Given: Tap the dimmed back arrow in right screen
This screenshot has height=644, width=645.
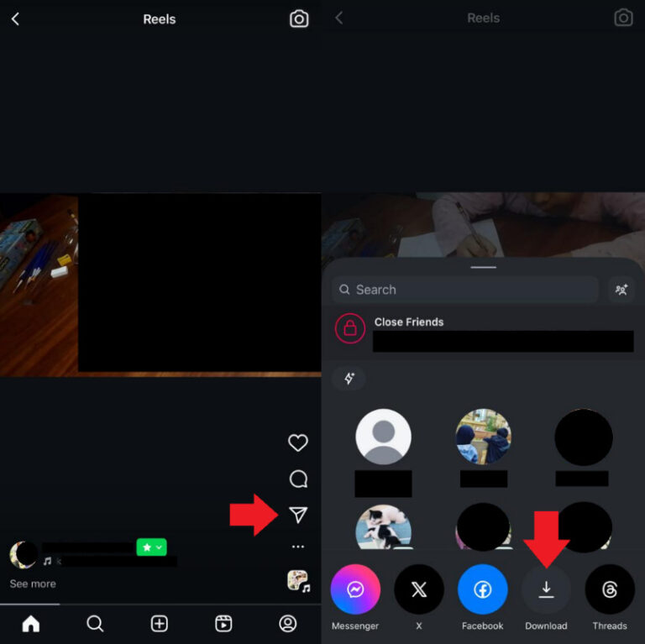Looking at the screenshot, I should point(339,18).
